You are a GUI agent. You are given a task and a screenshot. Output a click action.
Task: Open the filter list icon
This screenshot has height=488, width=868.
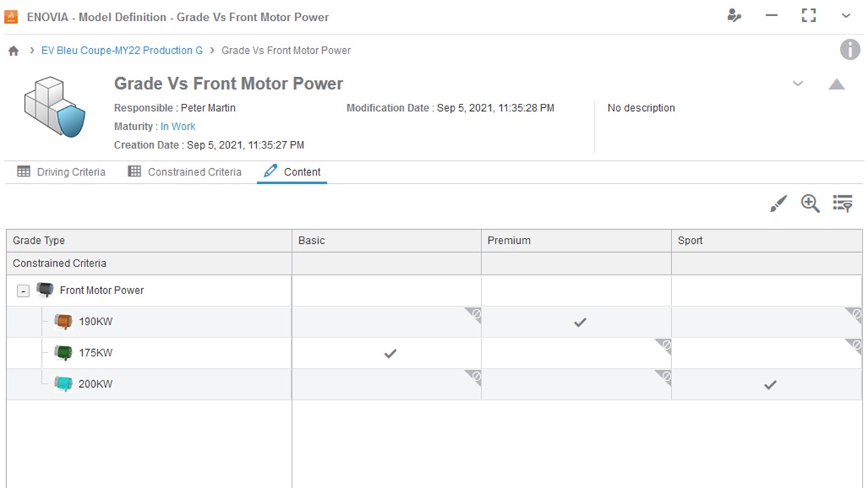coord(842,203)
